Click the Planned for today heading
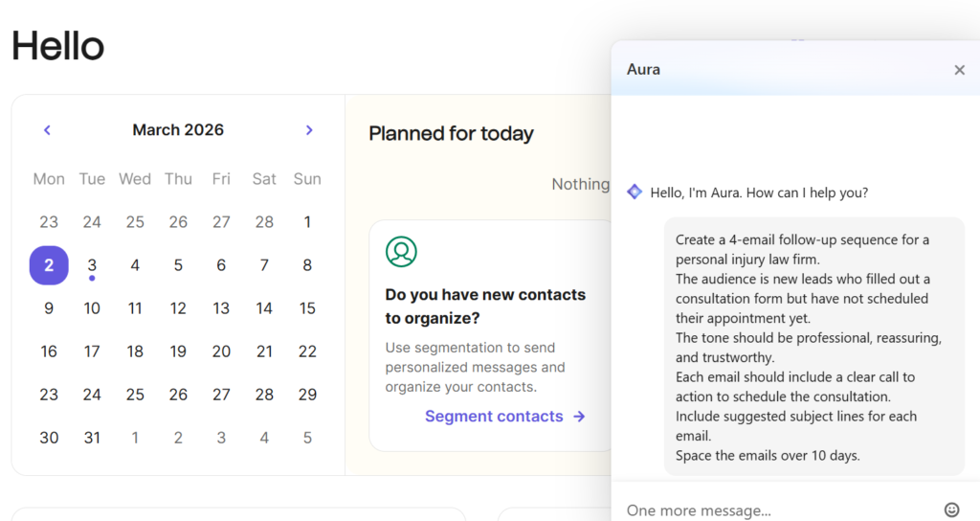This screenshot has height=521, width=980. [452, 134]
